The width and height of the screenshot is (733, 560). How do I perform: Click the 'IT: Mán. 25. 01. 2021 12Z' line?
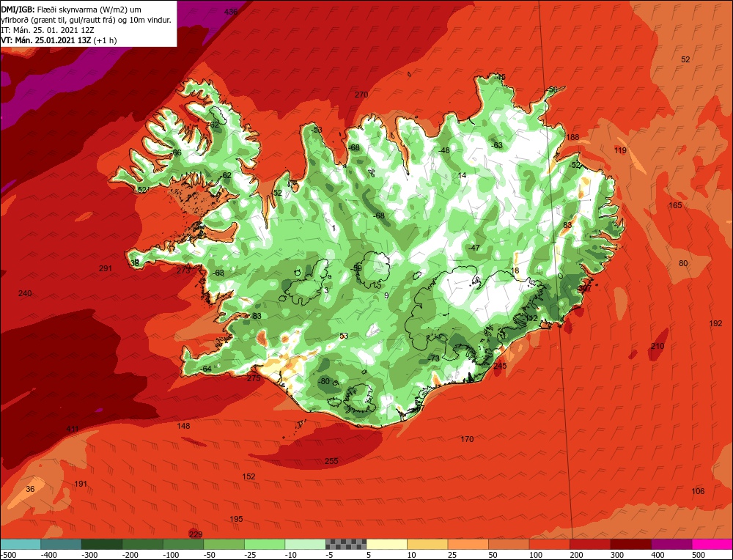point(48,30)
